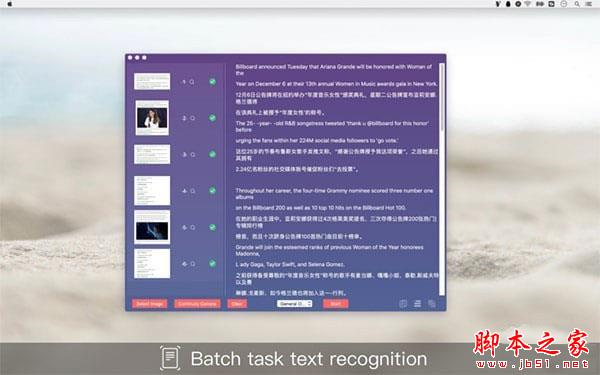Select thumbnail of image 1 in list
This screenshot has width=600, height=375.
coord(152,81)
